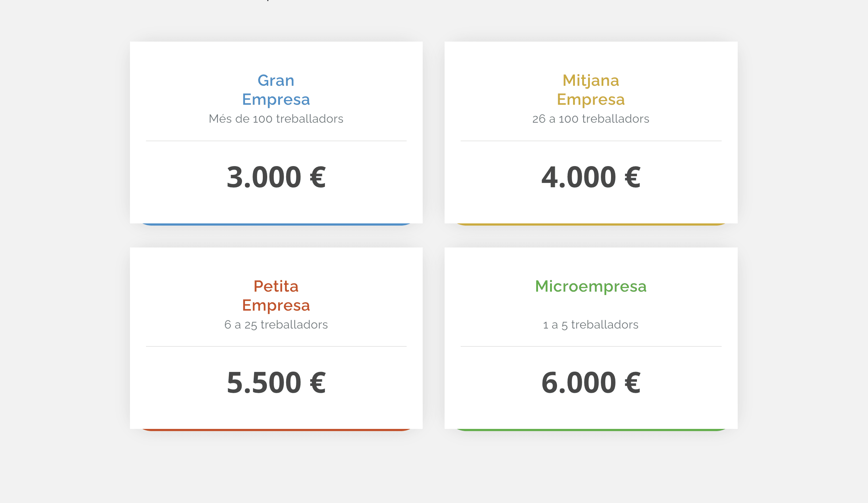This screenshot has height=503, width=868.
Task: Select the 6.000 € price
Action: (x=591, y=383)
